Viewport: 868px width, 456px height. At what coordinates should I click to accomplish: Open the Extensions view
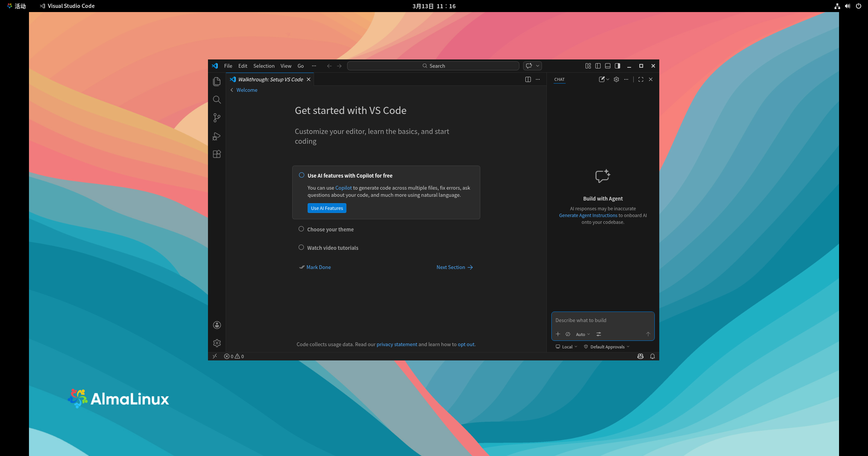(217, 154)
